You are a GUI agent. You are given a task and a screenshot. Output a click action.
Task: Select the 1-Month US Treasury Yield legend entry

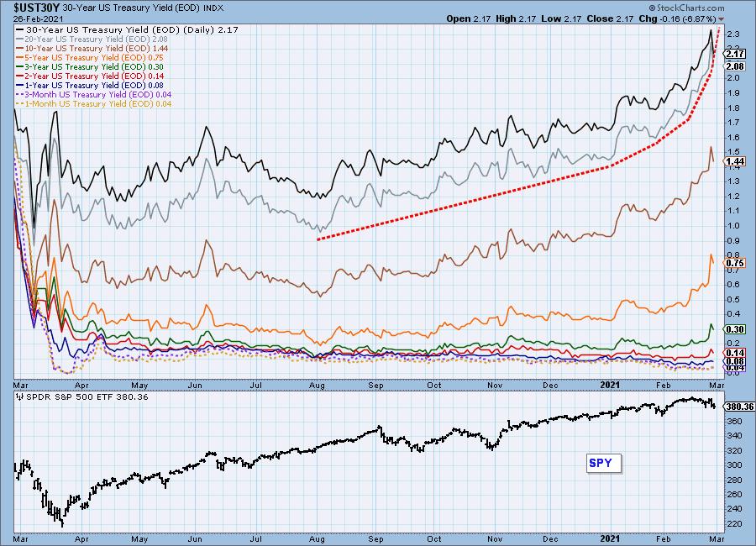click(x=94, y=103)
